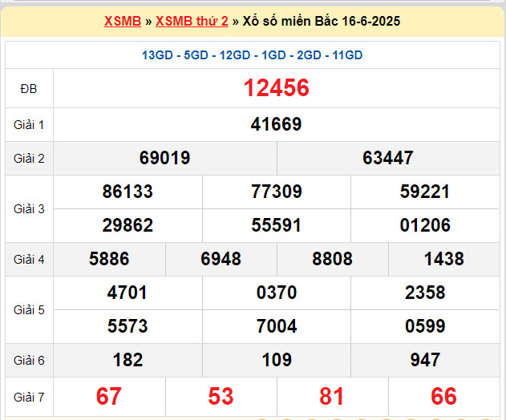Open the XSMB link in the header
Image resolution: width=506 pixels, height=420 pixels.
click(123, 22)
